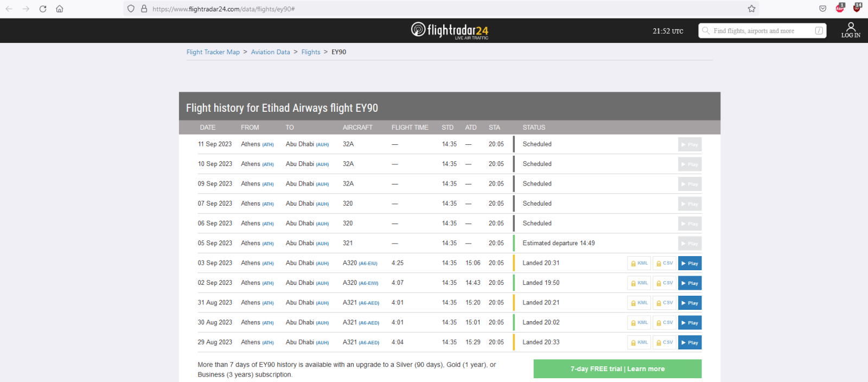Click 'Landed 19:50' status text

(541, 283)
